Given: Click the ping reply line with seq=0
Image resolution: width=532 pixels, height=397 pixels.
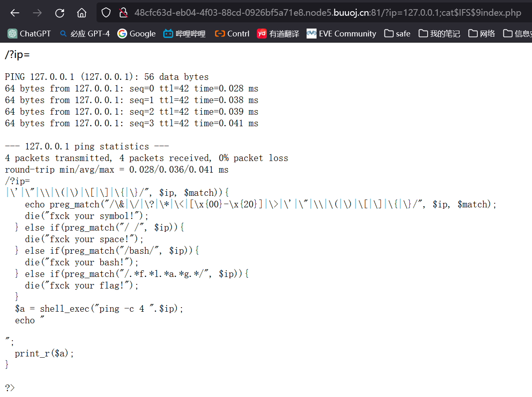Looking at the screenshot, I should tap(132, 89).
